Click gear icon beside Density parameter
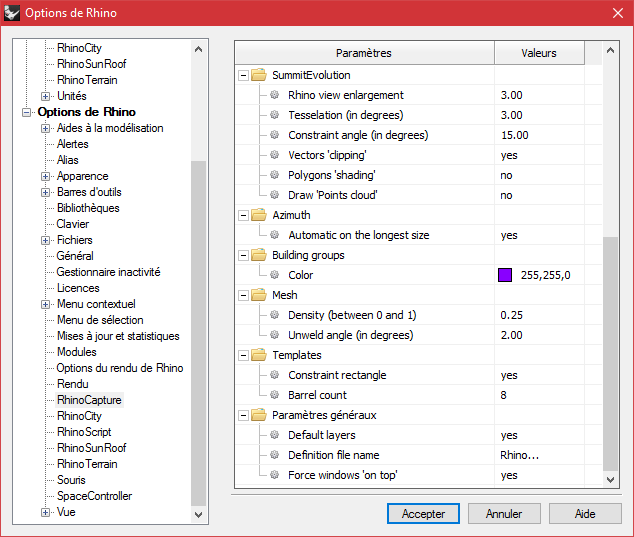Viewport: 634px width, 537px height. (275, 315)
